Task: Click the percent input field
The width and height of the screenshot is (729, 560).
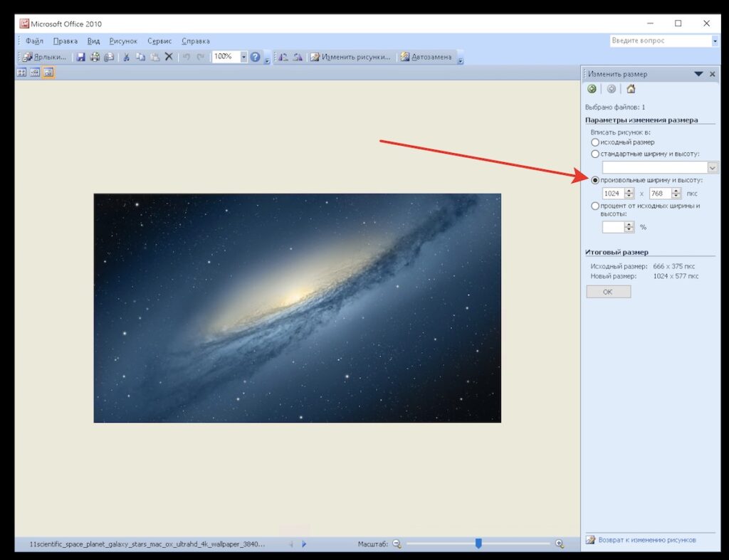Action: pyautogui.click(x=613, y=227)
